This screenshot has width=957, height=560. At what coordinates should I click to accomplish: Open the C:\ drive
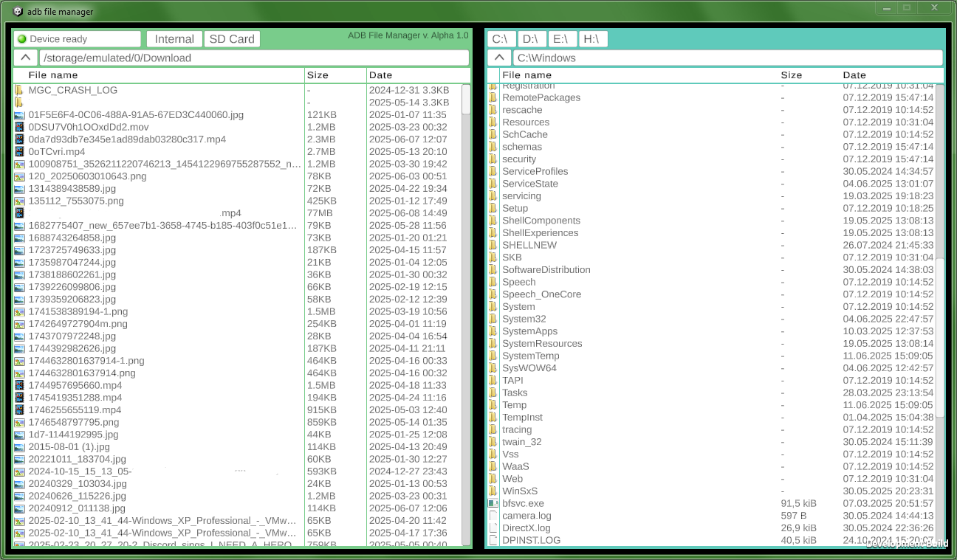point(500,39)
